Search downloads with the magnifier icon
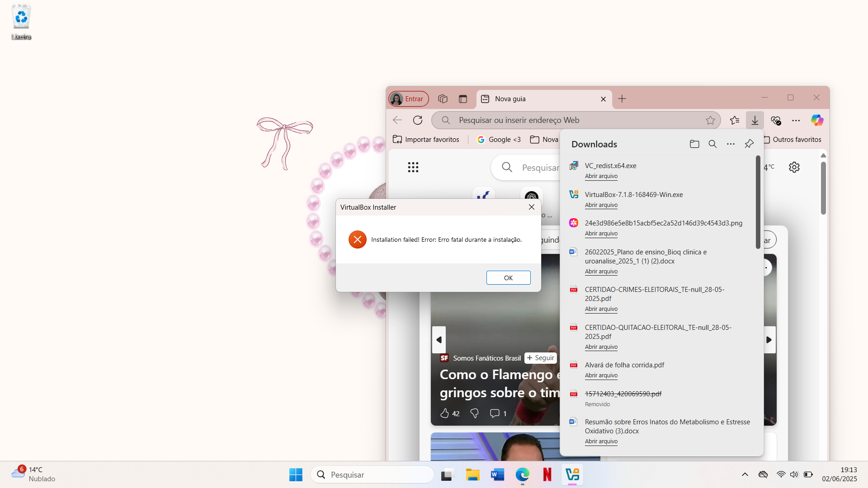Viewport: 868px width, 488px height. (712, 144)
